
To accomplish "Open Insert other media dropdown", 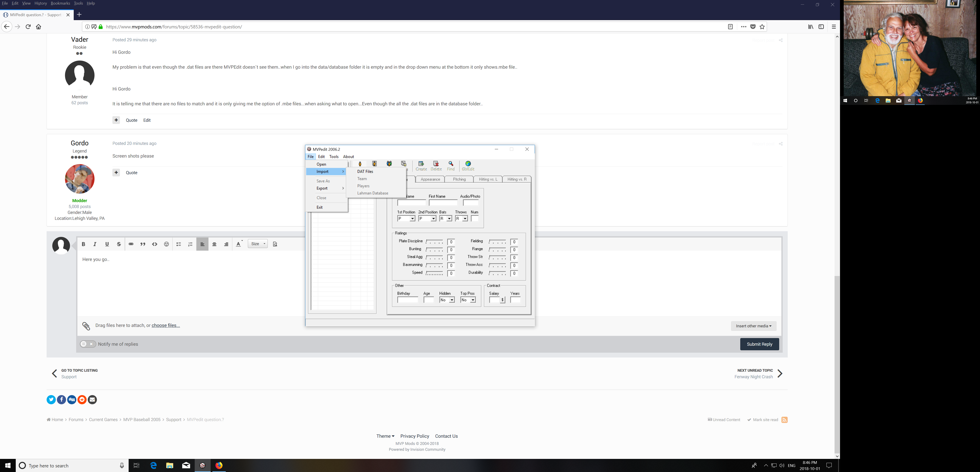I will point(753,326).
